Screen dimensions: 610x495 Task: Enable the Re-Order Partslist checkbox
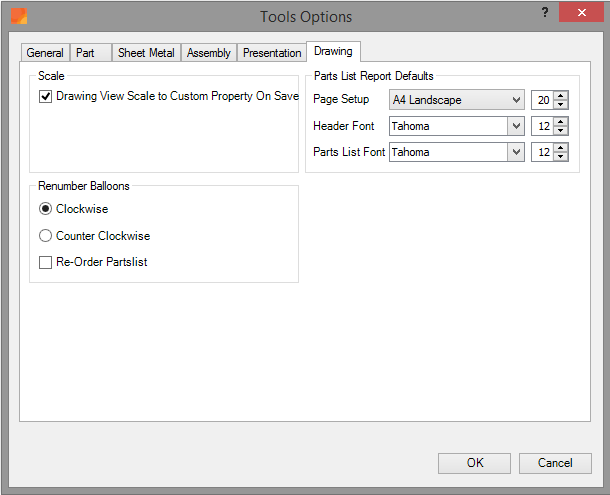point(46,262)
